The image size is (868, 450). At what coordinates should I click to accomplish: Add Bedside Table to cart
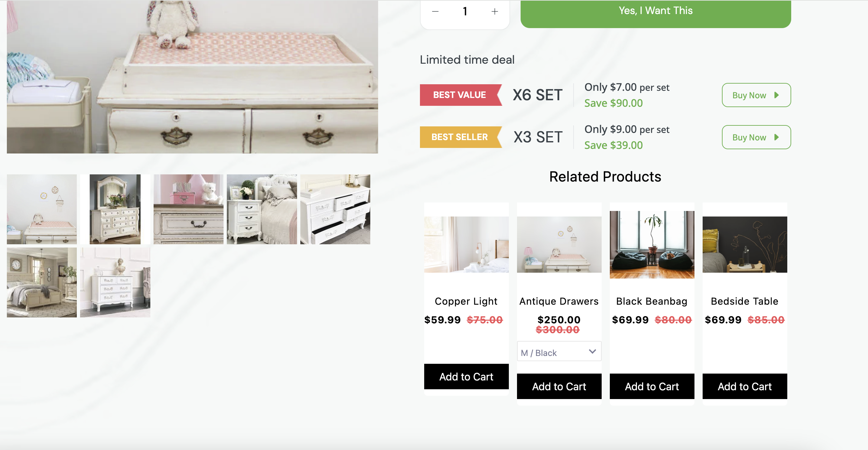pyautogui.click(x=745, y=386)
